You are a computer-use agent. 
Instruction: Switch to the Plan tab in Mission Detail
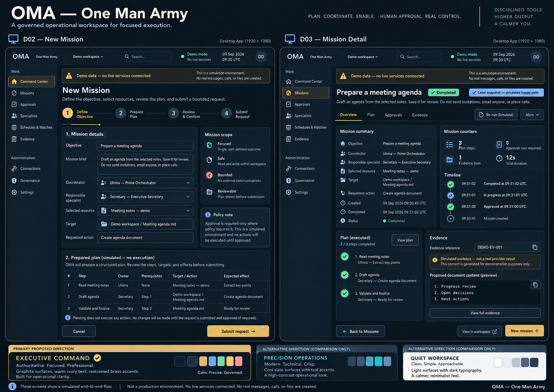click(x=371, y=115)
